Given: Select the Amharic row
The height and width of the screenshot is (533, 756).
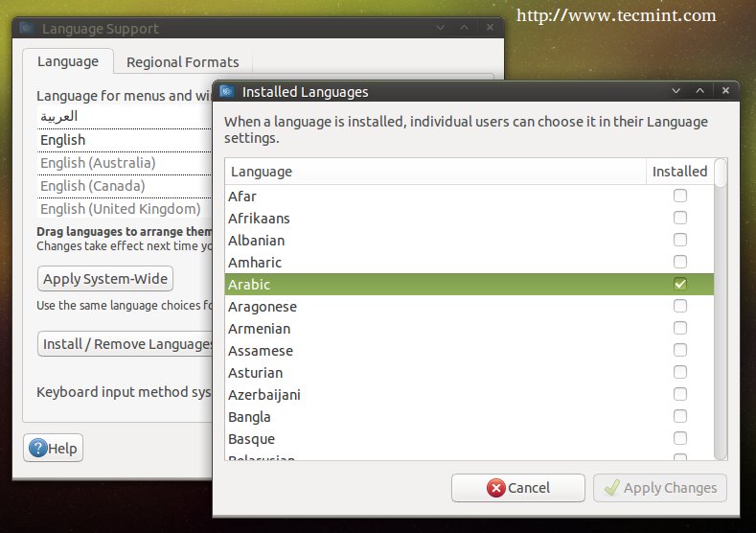Looking at the screenshot, I should (470, 262).
